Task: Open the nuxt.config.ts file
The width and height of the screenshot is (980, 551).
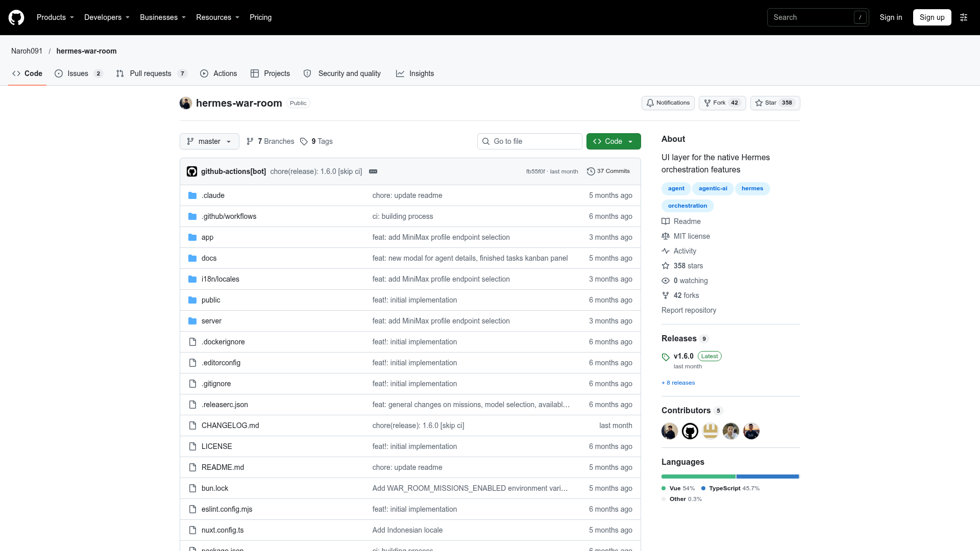Action: (223, 530)
